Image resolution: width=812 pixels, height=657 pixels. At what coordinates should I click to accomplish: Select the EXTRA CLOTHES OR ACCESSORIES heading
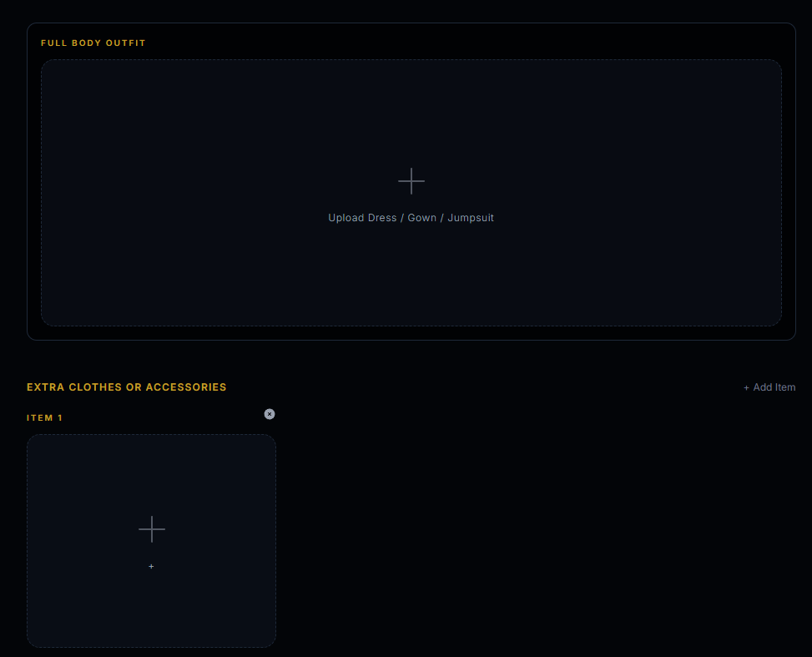[x=126, y=387]
